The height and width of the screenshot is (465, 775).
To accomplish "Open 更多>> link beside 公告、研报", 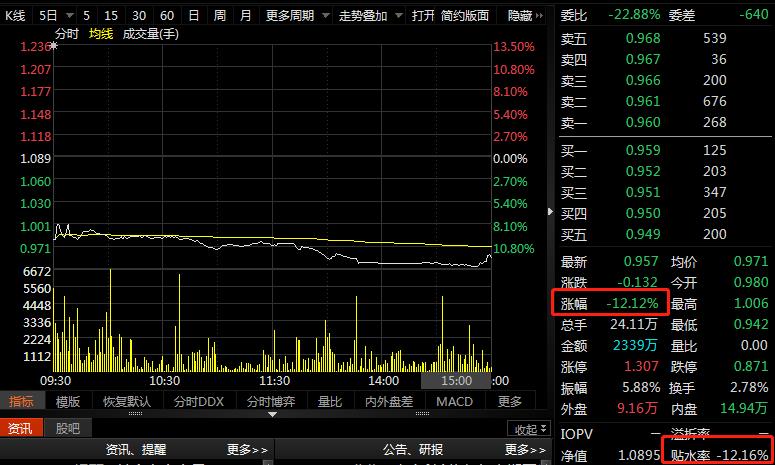I will click(x=526, y=450).
